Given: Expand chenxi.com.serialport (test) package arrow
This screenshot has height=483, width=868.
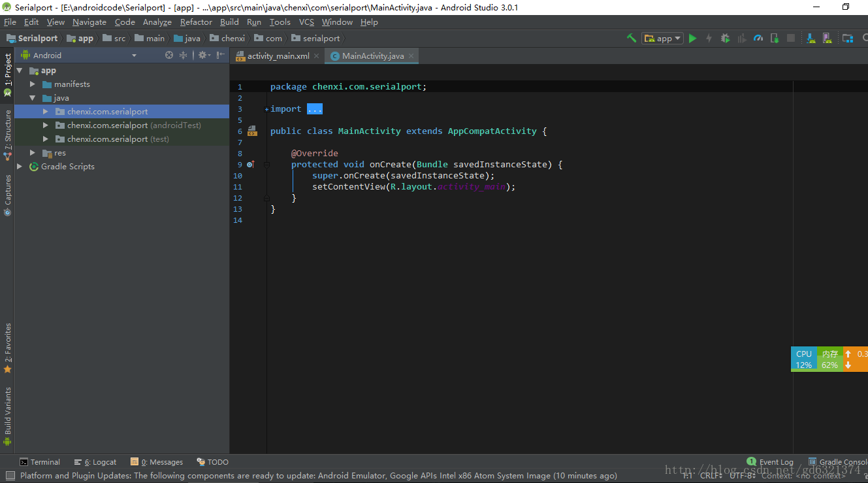Looking at the screenshot, I should click(x=45, y=139).
